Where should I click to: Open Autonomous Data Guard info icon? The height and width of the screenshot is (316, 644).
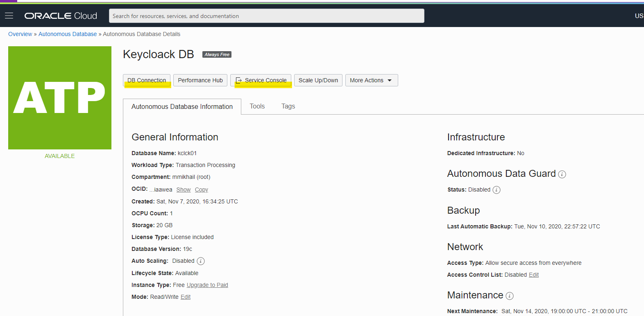click(562, 174)
